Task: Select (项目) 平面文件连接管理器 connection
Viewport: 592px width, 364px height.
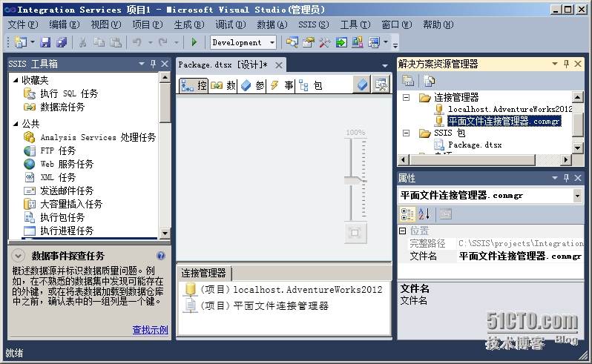Action: (264, 305)
